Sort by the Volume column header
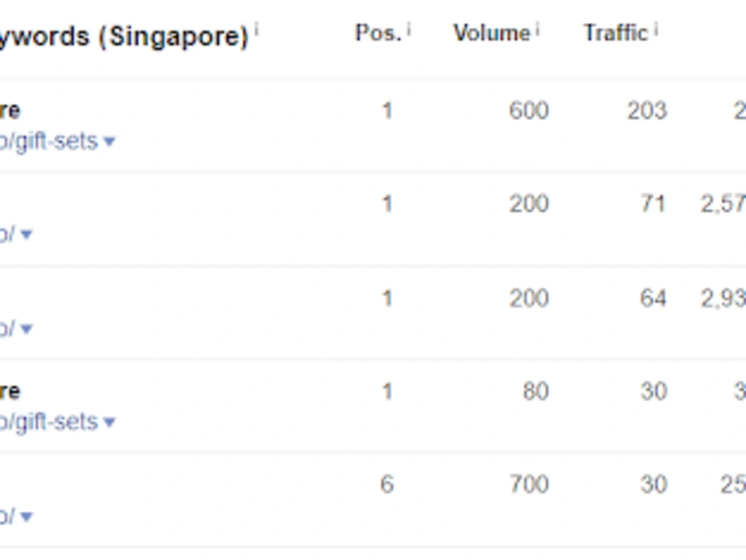The height and width of the screenshot is (560, 746). pyautogui.click(x=492, y=34)
